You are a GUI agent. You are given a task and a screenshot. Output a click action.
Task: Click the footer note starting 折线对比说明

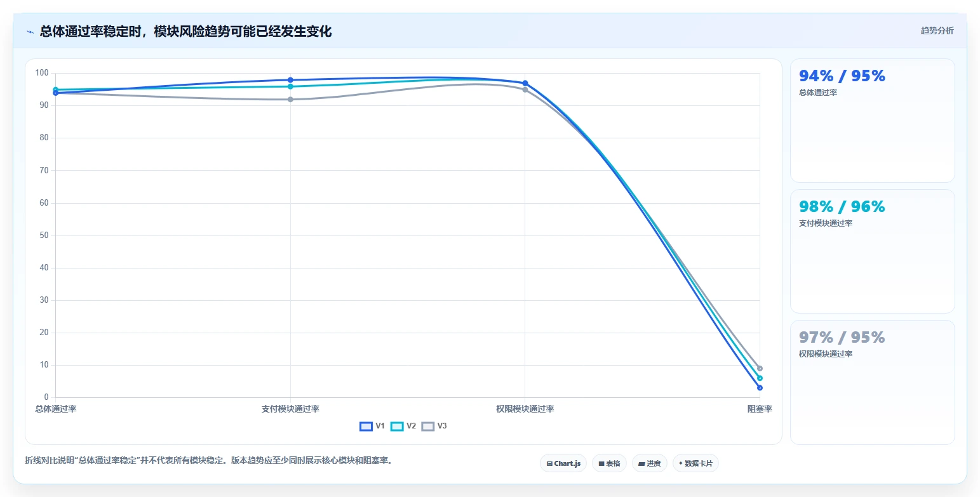[x=210, y=461]
